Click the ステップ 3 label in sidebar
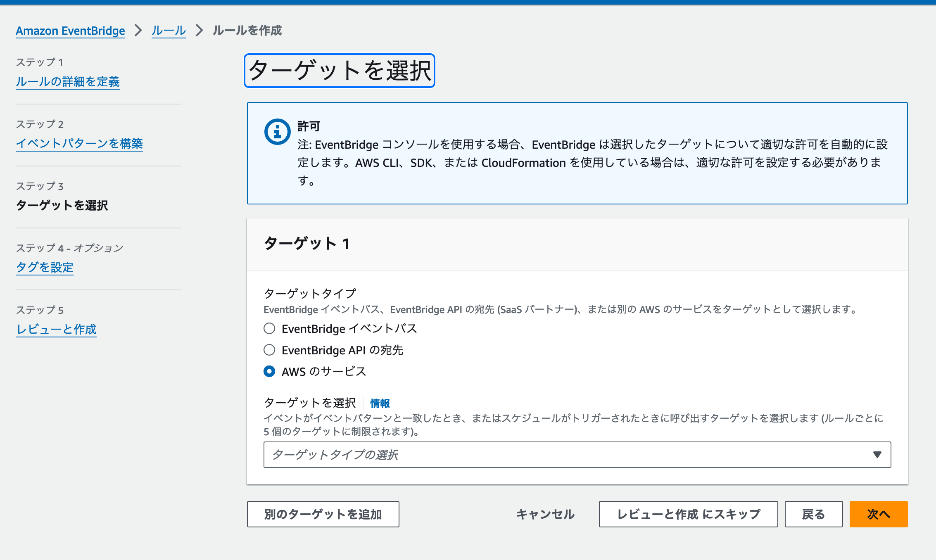 pyautogui.click(x=40, y=186)
